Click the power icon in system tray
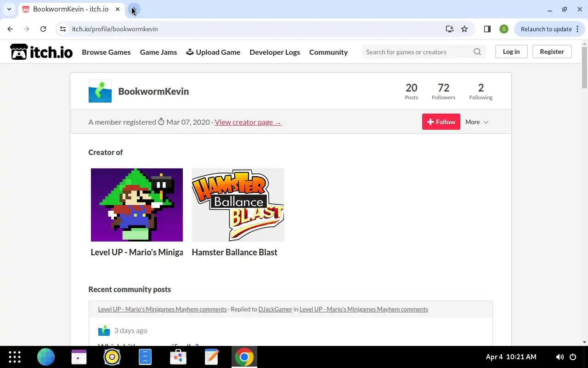588x368 pixels. (573, 357)
